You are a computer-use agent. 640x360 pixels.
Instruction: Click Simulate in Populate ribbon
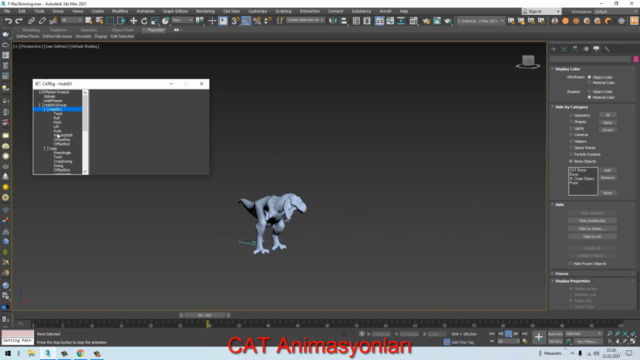coord(83,36)
